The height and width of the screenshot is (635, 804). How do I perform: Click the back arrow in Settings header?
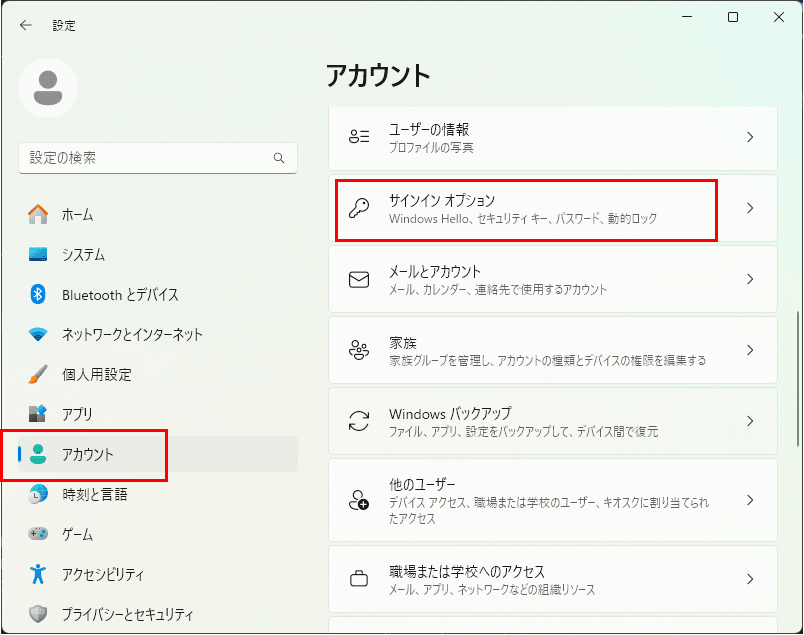[x=26, y=25]
